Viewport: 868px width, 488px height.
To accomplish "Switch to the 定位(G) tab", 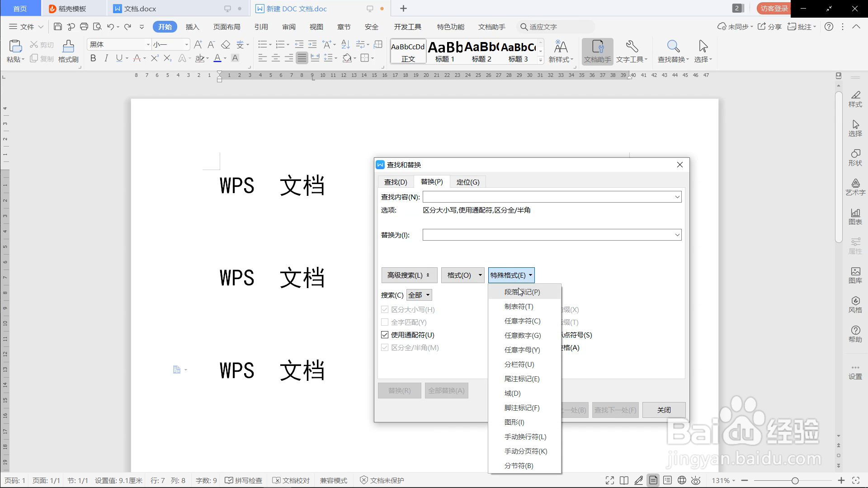I will [x=468, y=181].
